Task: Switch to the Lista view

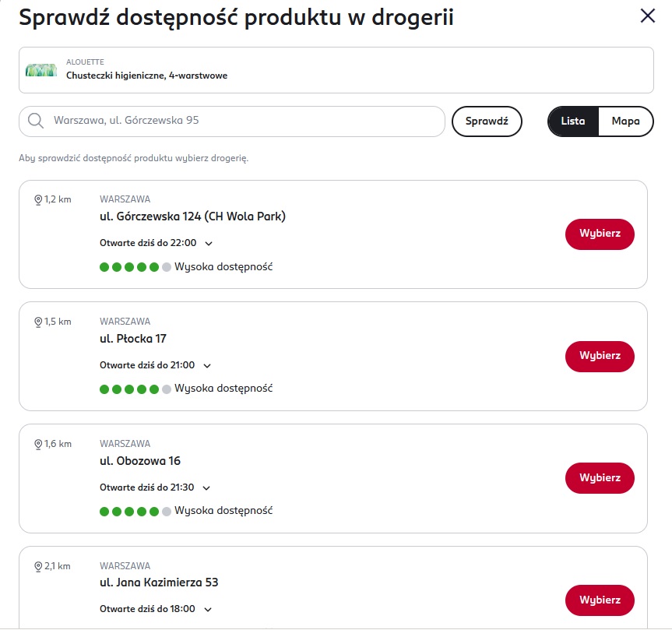Action: click(x=573, y=121)
